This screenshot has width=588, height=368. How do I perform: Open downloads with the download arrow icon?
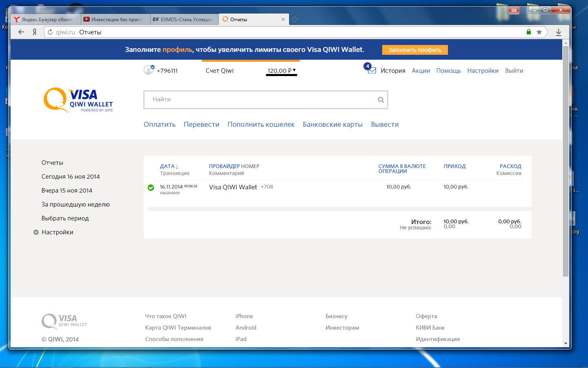coord(559,32)
